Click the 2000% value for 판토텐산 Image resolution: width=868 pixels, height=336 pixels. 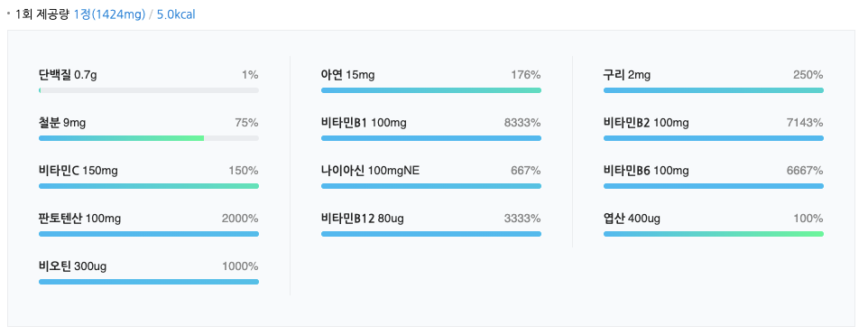point(240,219)
